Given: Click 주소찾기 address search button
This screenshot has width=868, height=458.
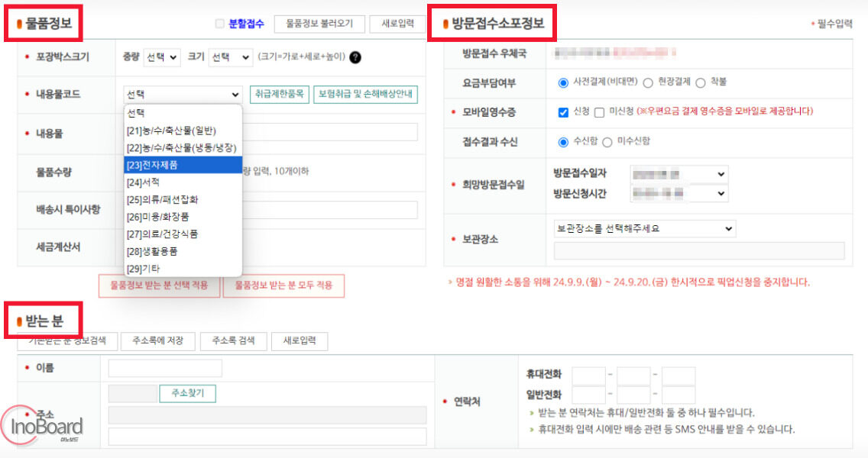Looking at the screenshot, I should 188,393.
